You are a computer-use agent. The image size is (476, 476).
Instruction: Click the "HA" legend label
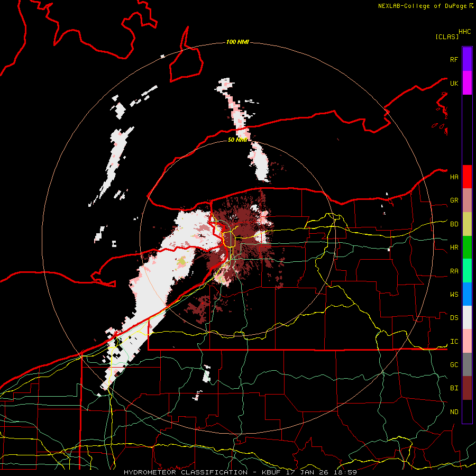pyautogui.click(x=454, y=177)
